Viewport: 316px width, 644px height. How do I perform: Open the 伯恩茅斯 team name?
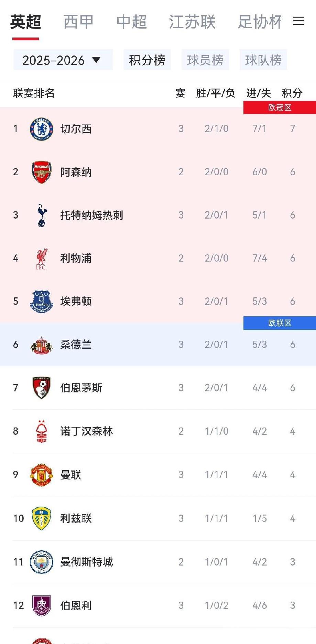pyautogui.click(x=81, y=388)
